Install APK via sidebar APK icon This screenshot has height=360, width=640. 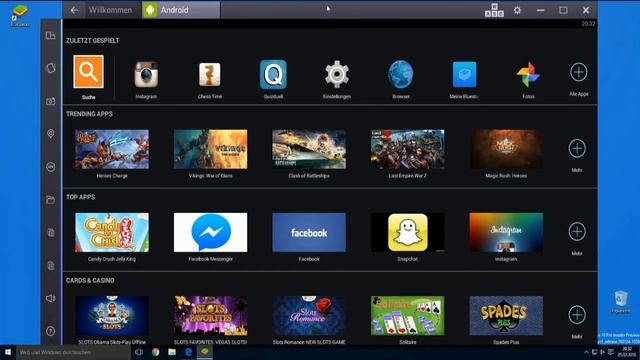click(51, 167)
